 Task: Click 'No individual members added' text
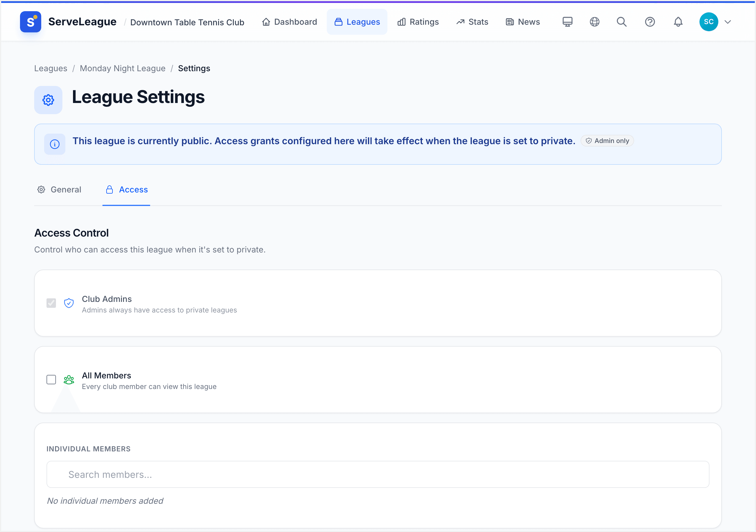click(x=105, y=501)
